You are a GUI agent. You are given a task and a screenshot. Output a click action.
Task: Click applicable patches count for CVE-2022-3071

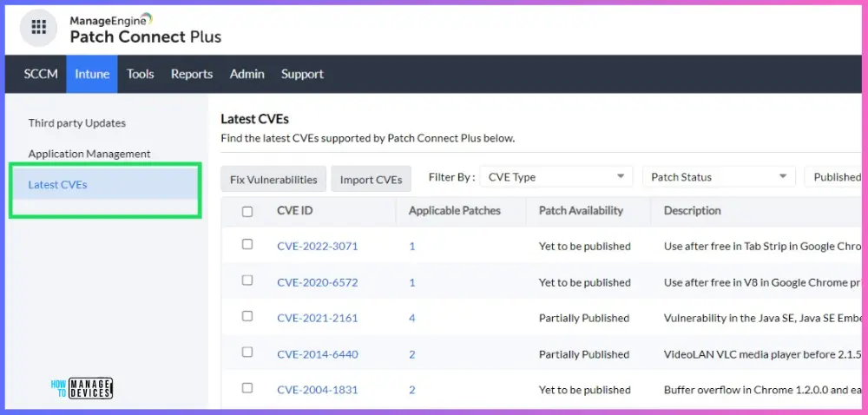411,247
